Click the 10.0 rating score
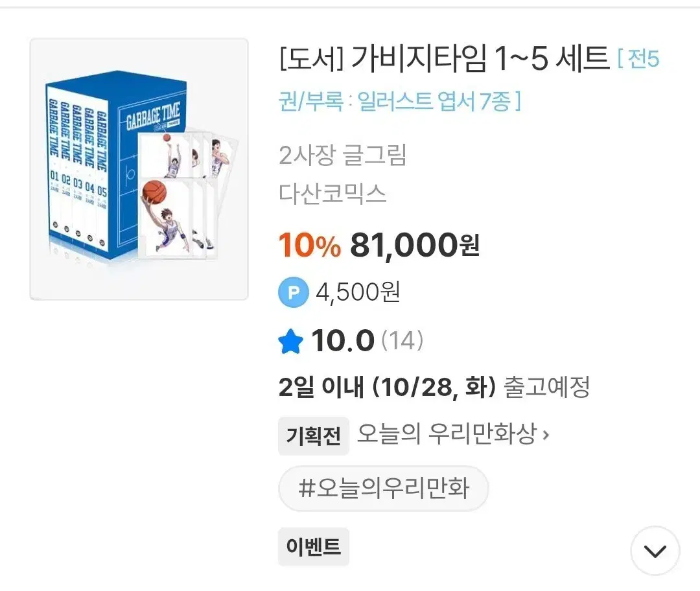 click(343, 341)
